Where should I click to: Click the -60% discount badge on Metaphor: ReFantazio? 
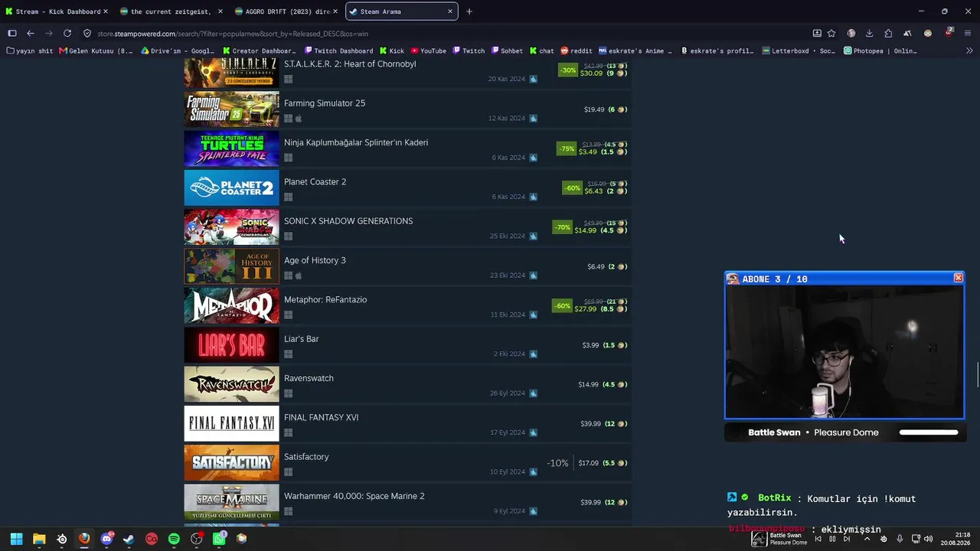coord(562,306)
